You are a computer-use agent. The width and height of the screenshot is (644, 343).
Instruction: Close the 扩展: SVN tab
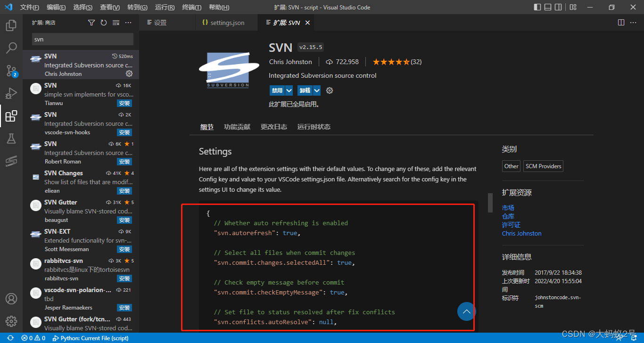(308, 23)
